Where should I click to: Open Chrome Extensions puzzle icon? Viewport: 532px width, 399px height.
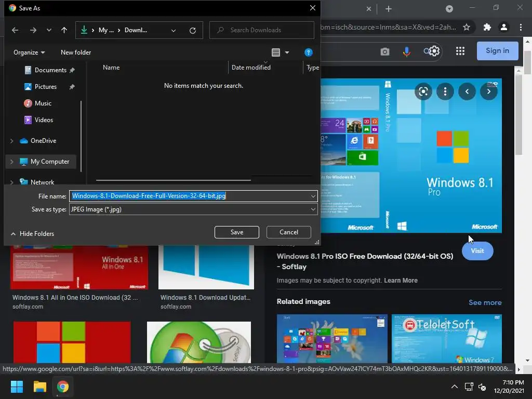[487, 27]
